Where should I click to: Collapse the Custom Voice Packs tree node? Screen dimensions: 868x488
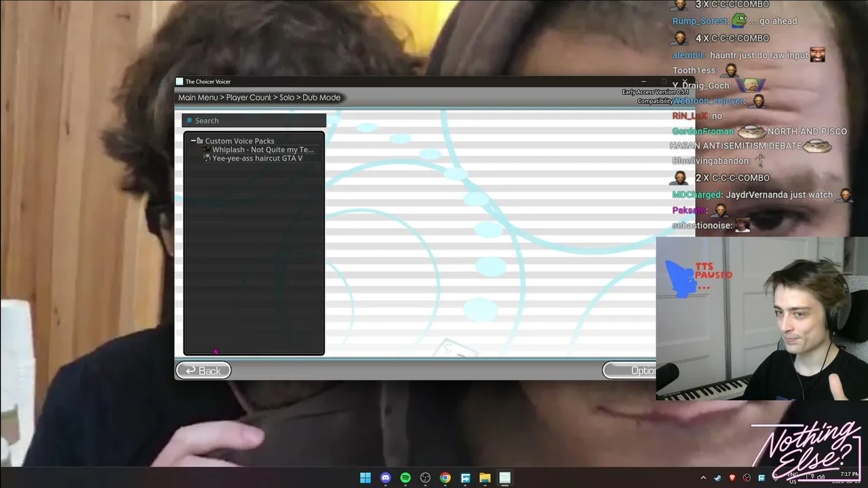click(193, 141)
